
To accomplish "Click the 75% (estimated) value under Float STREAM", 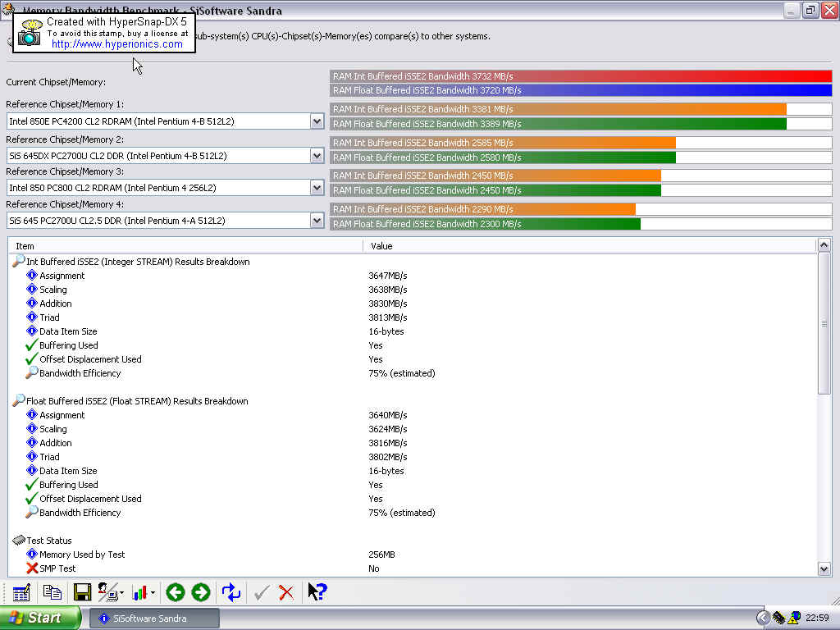I will tap(402, 513).
